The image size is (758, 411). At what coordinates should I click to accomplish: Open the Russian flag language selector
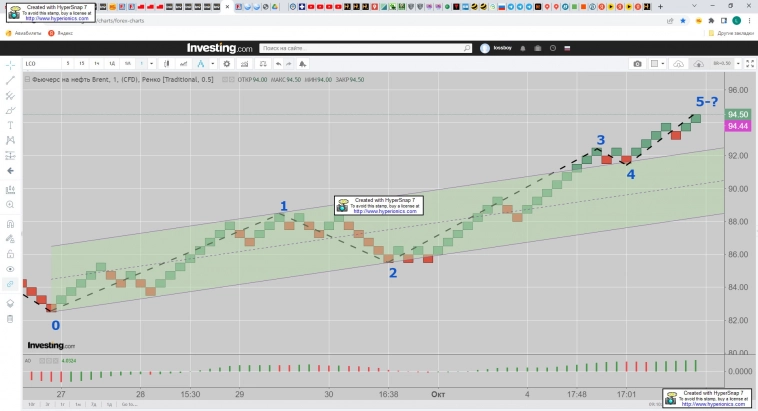pos(567,48)
